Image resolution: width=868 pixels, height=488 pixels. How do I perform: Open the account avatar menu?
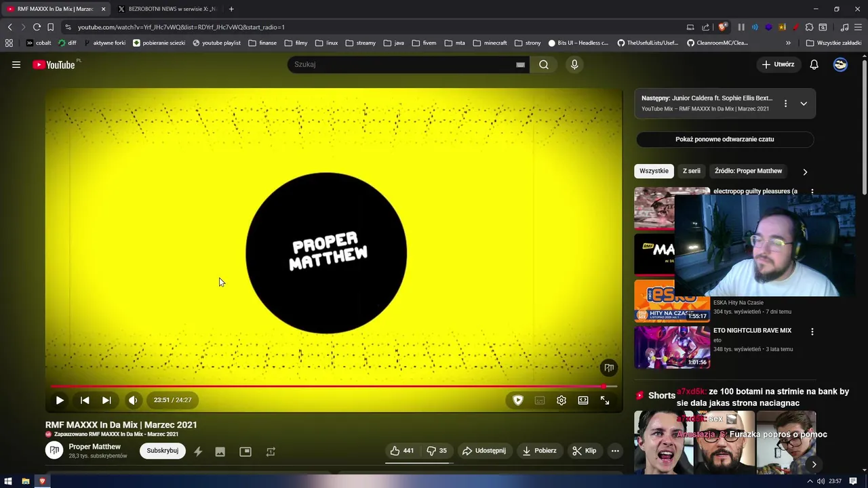pos(840,64)
